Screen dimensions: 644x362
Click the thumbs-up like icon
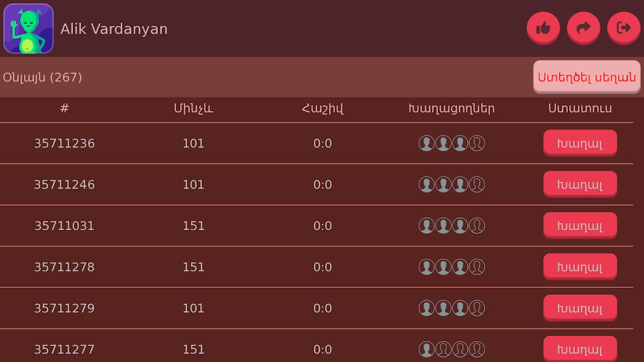(543, 28)
